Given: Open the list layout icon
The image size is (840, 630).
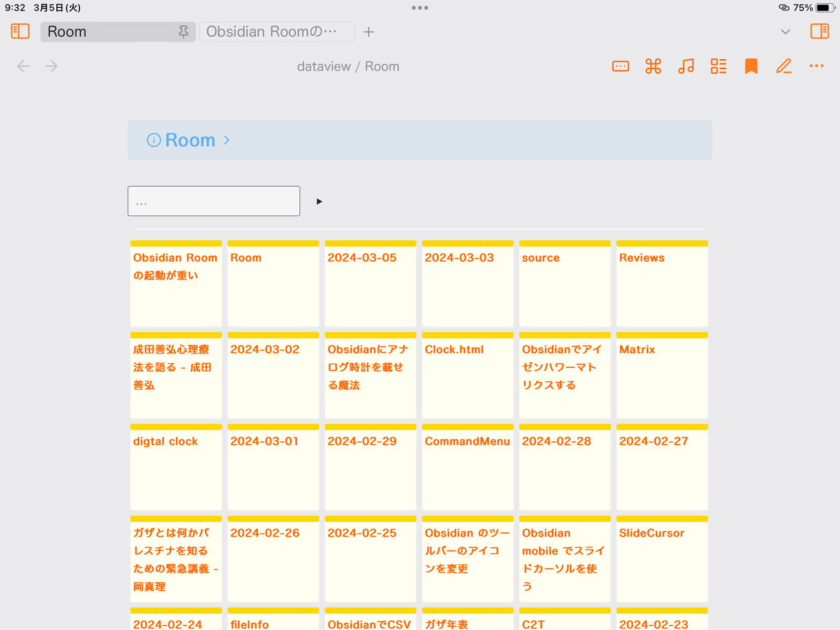Looking at the screenshot, I should click(x=719, y=66).
